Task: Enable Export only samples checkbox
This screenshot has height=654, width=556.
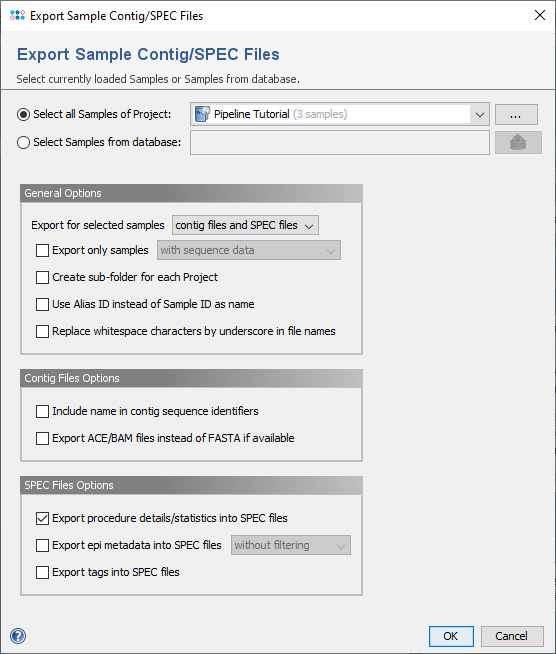Action: 42,250
